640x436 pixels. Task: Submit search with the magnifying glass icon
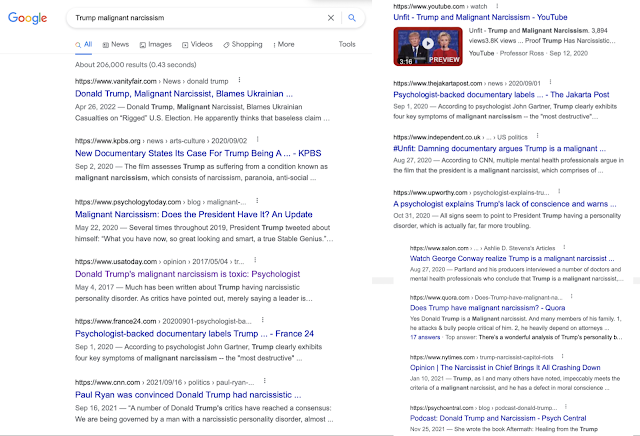tap(351, 18)
